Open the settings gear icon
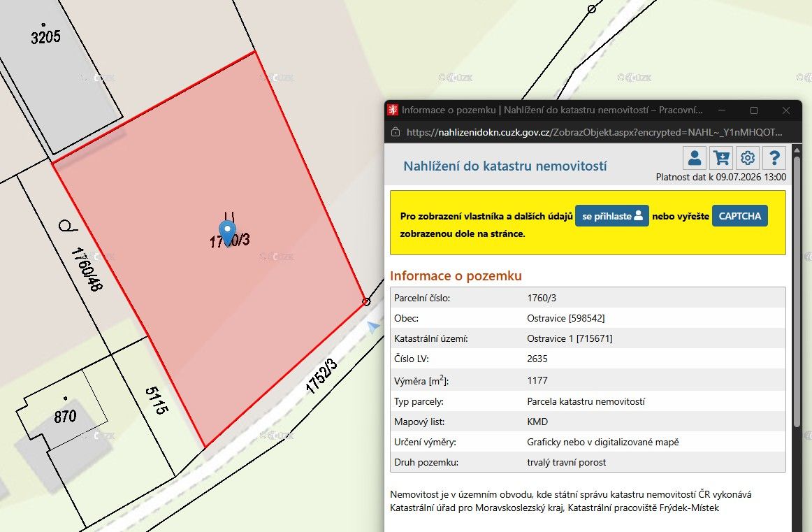Viewport: 812px width, 532px height. pos(748,158)
